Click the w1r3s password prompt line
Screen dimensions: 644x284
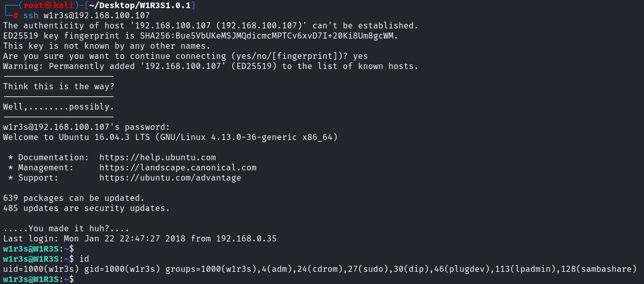pyautogui.click(x=86, y=127)
